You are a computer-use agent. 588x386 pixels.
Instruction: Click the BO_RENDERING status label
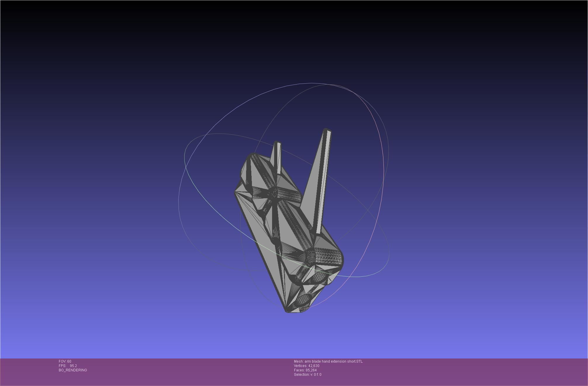click(x=73, y=370)
